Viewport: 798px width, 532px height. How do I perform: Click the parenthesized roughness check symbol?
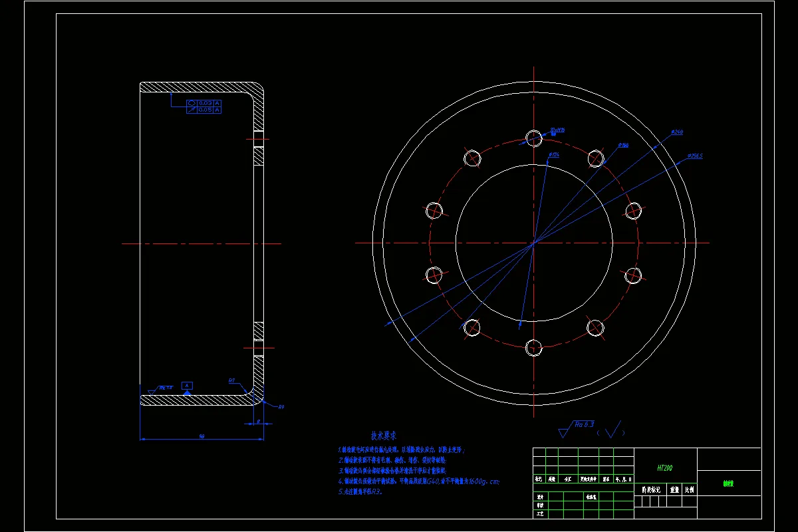[612, 429]
